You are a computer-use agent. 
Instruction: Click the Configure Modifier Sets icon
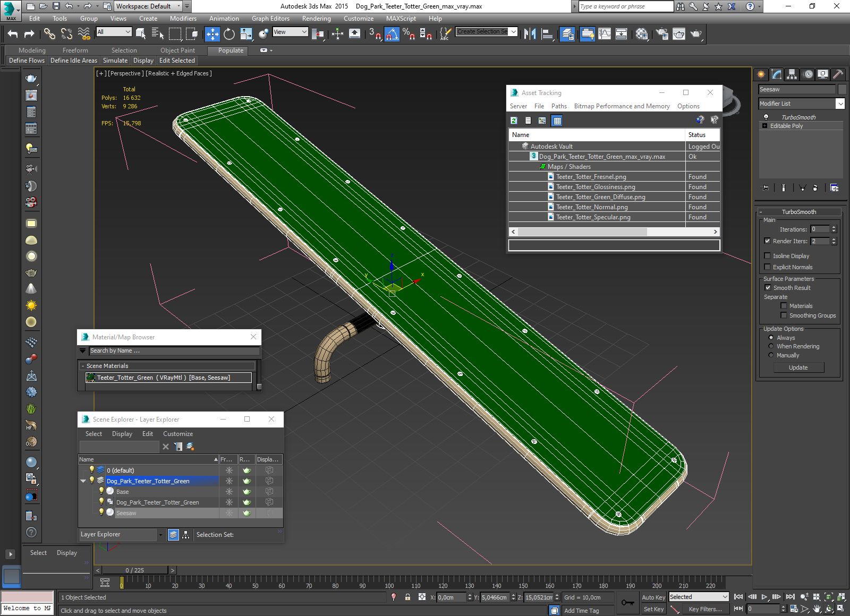pyautogui.click(x=834, y=187)
